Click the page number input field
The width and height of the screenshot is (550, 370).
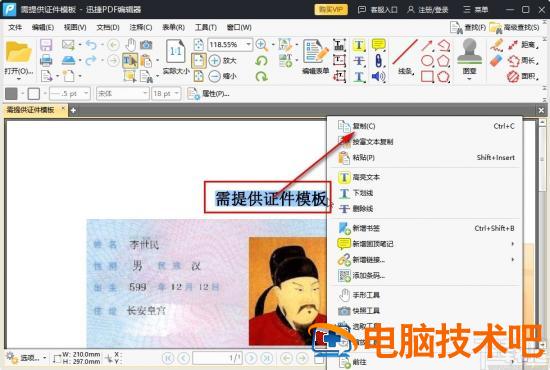pos(217,358)
